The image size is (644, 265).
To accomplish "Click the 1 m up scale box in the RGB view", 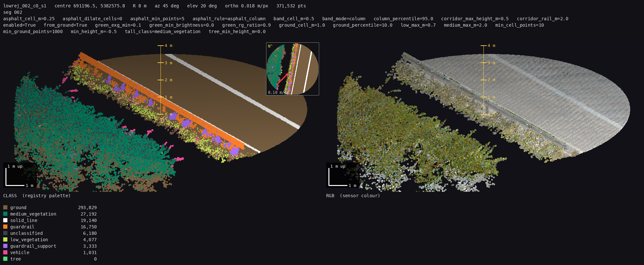I will pos(343,175).
